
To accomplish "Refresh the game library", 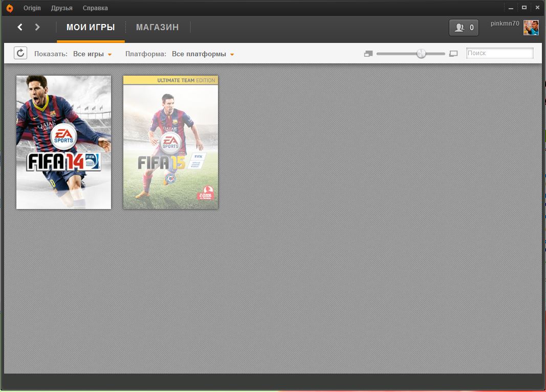I will pyautogui.click(x=20, y=53).
